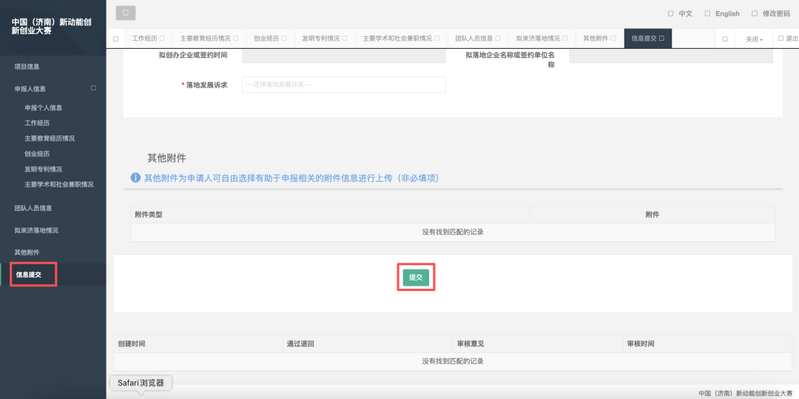Switch language to 中文
Image resolution: width=799 pixels, height=399 pixels.
(685, 14)
